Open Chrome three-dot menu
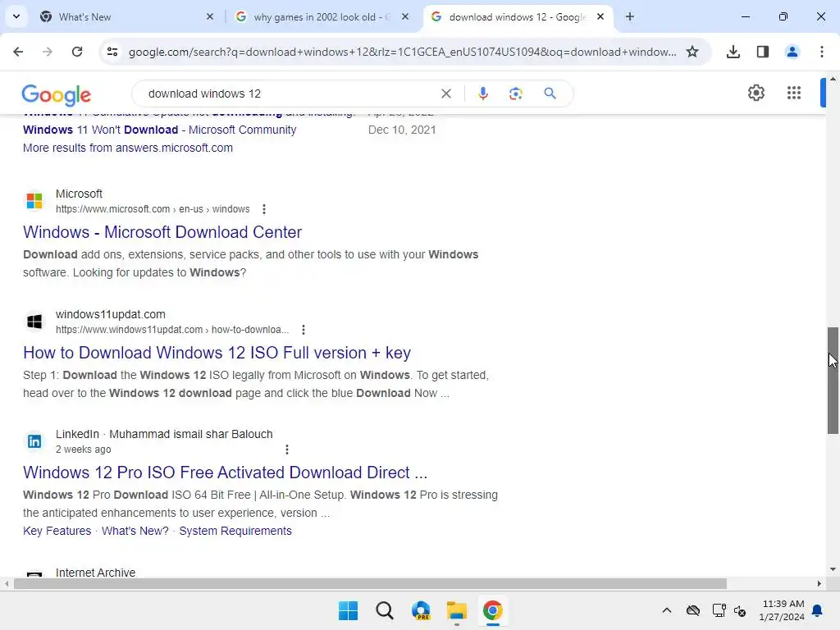840x630 pixels. (822, 52)
